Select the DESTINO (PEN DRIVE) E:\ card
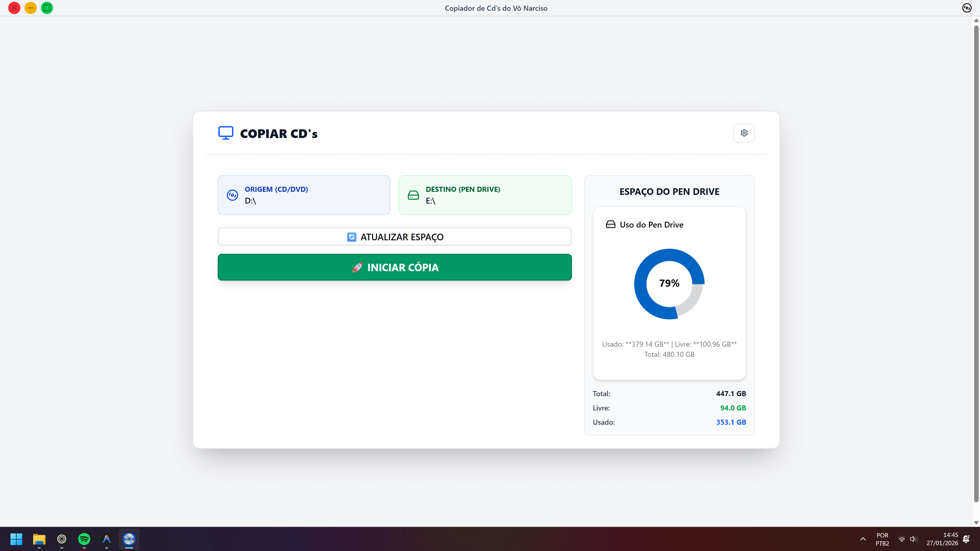The height and width of the screenshot is (551, 980). (x=485, y=195)
